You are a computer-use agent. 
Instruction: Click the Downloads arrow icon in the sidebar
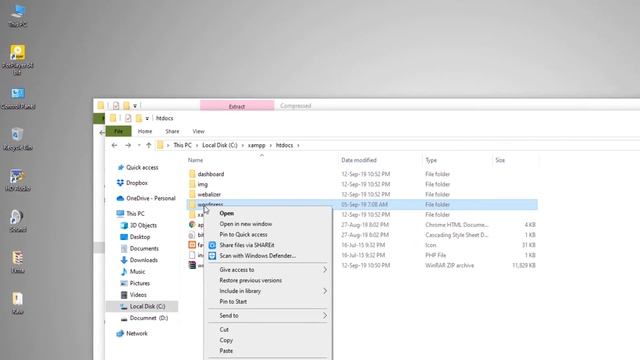pos(124,260)
